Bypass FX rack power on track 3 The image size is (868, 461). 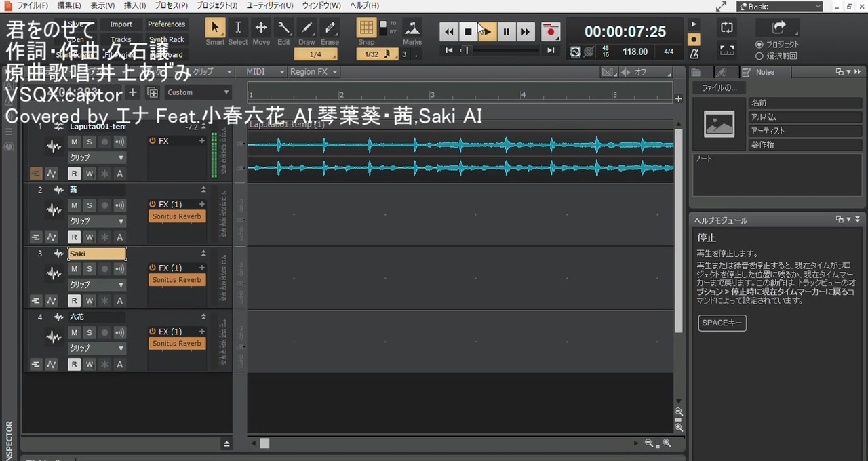click(x=153, y=268)
